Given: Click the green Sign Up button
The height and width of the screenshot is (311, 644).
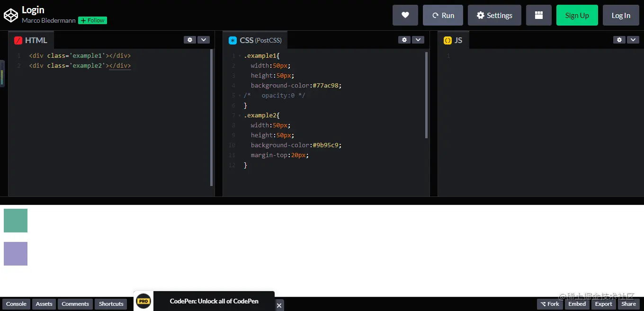Looking at the screenshot, I should point(577,15).
